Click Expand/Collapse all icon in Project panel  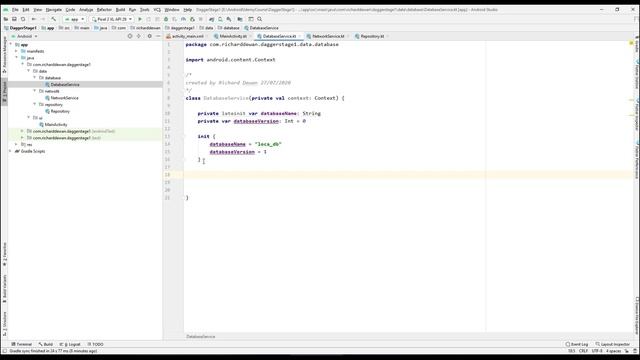139,36
